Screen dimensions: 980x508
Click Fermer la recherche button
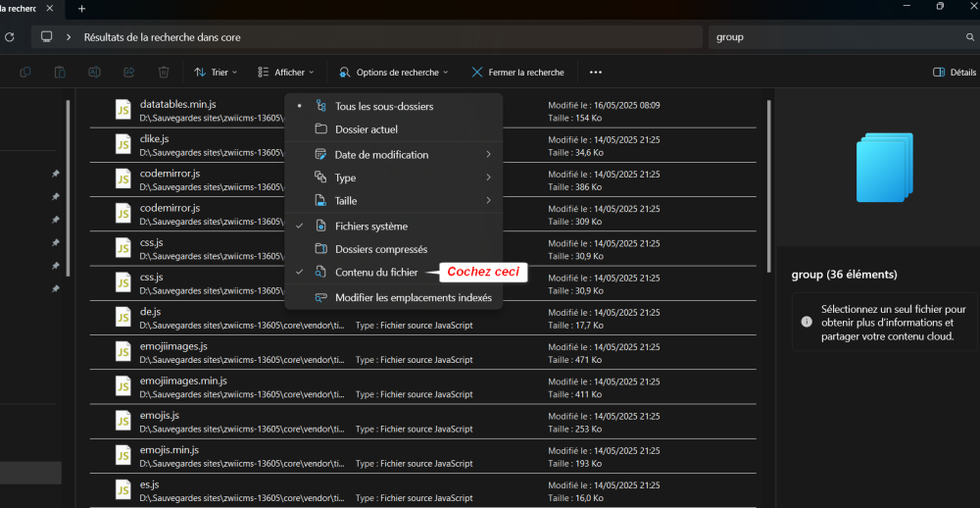pos(517,73)
